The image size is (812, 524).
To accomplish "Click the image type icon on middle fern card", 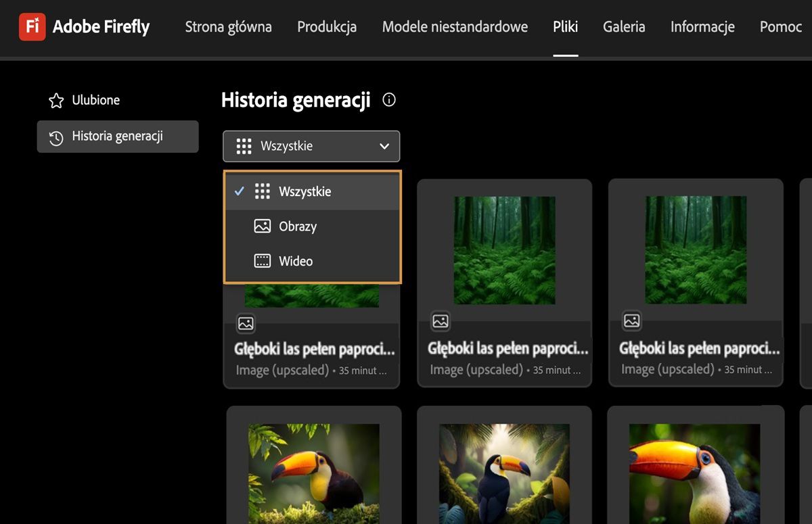I will [x=441, y=322].
